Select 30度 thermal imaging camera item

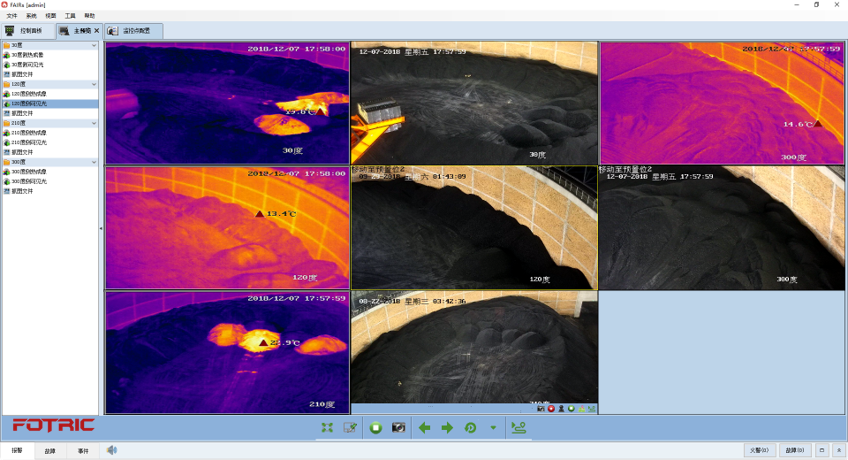point(50,55)
